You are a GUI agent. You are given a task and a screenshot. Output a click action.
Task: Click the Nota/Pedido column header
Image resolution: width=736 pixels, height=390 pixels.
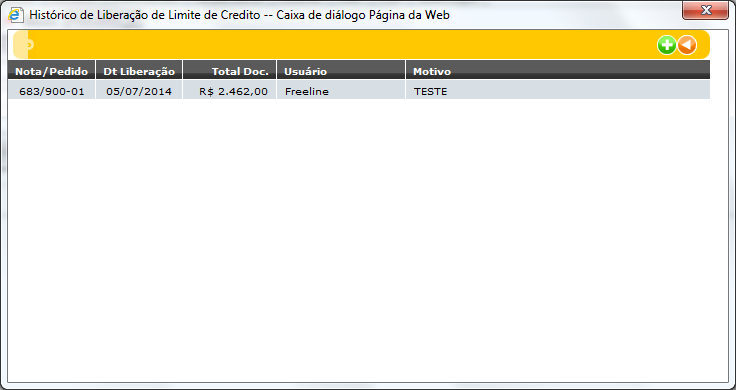pyautogui.click(x=52, y=69)
